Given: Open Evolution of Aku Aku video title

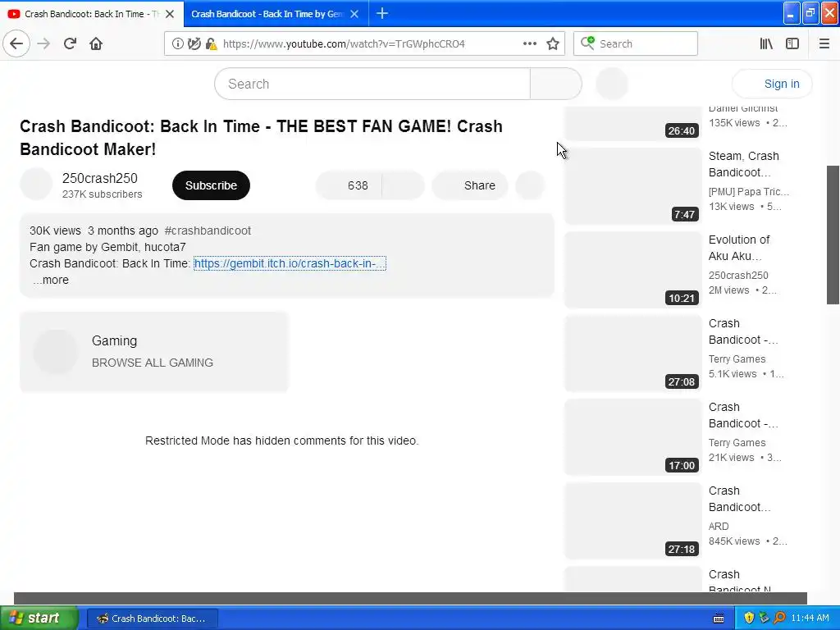Looking at the screenshot, I should (x=739, y=248).
